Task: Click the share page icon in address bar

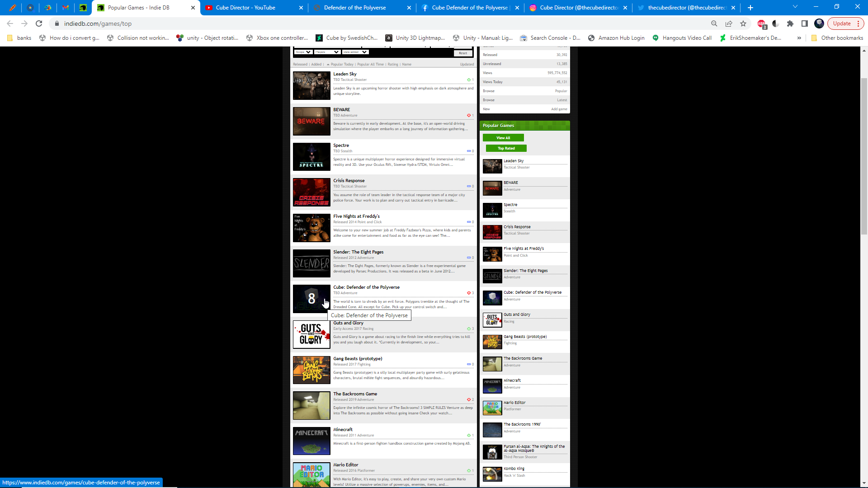Action: [729, 23]
